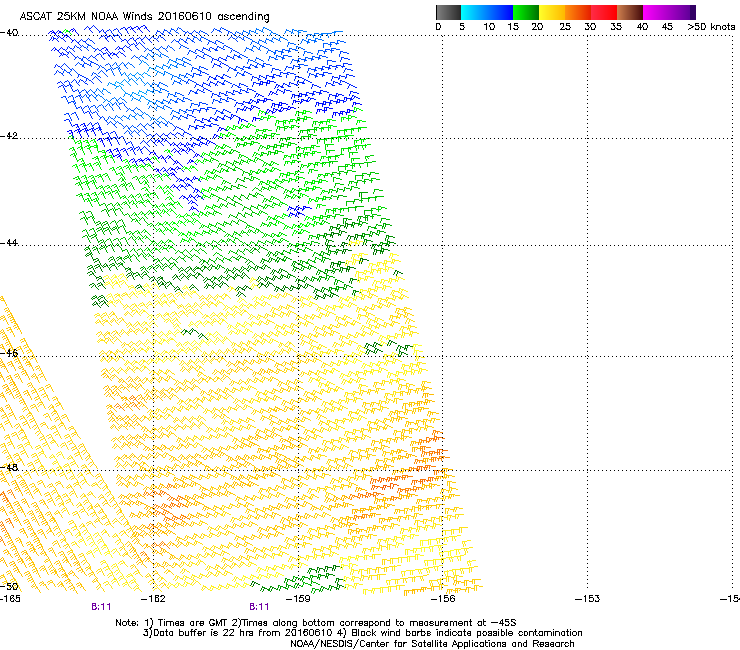Select the cyan 5-10 knots legend swatch
Image resolution: width=740 pixels, height=650 pixels.
pos(473,12)
